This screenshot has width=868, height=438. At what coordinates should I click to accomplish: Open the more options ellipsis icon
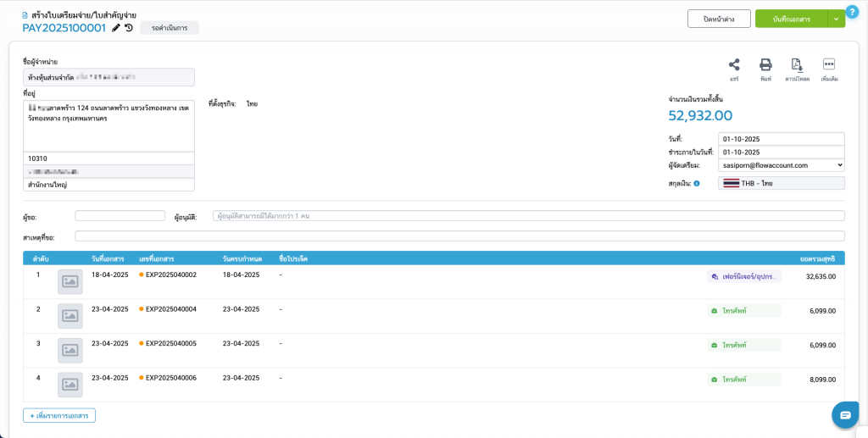[x=829, y=65]
